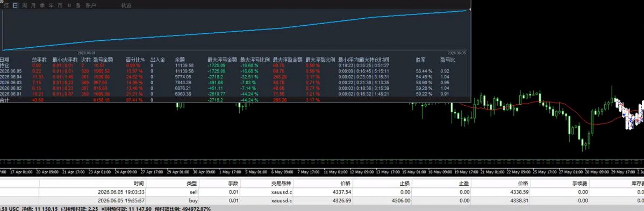The width and height of the screenshot is (644, 211).
Task: Click the 手数 column header in trade list
Action: point(233,184)
